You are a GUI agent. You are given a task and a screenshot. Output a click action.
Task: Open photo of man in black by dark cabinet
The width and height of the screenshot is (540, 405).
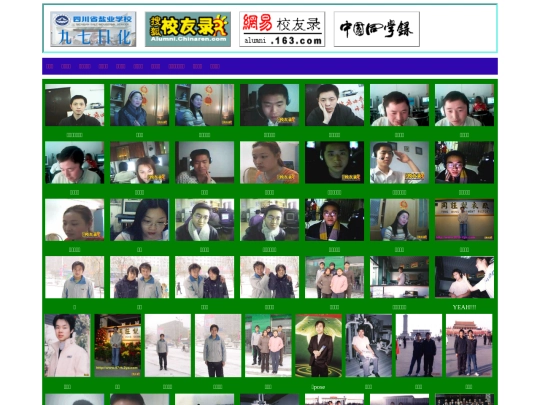click(x=74, y=105)
